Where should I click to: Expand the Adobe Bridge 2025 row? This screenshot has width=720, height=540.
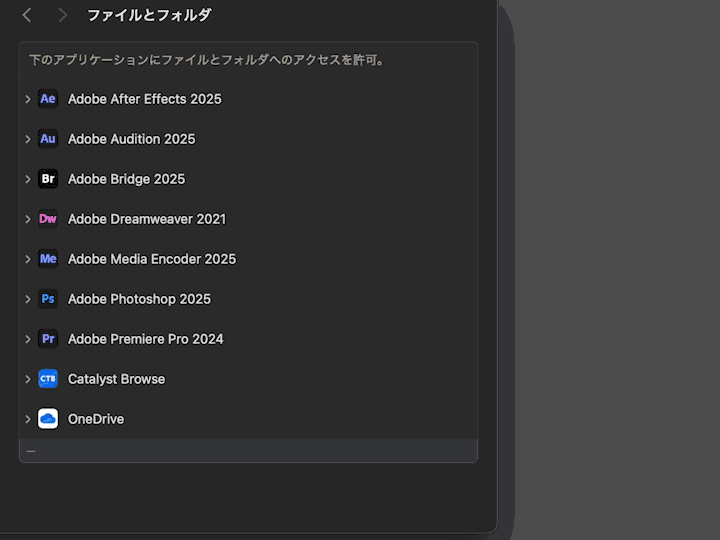tap(28, 179)
